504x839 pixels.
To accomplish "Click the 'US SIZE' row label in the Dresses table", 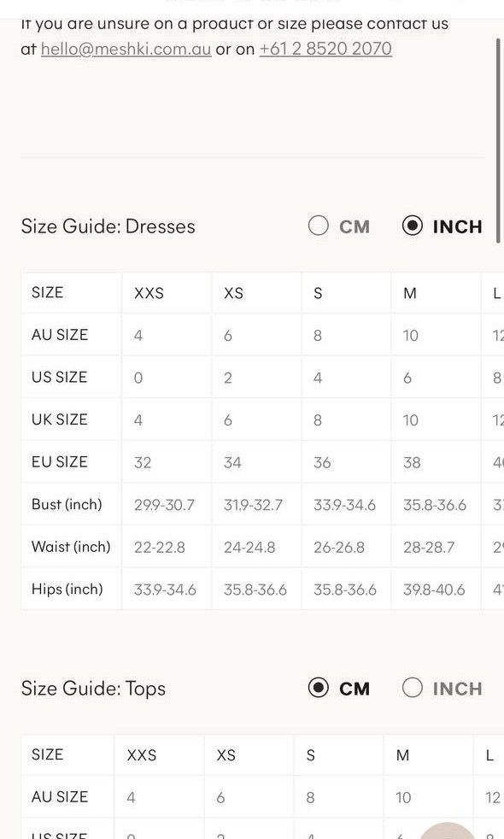I will pos(59,378).
